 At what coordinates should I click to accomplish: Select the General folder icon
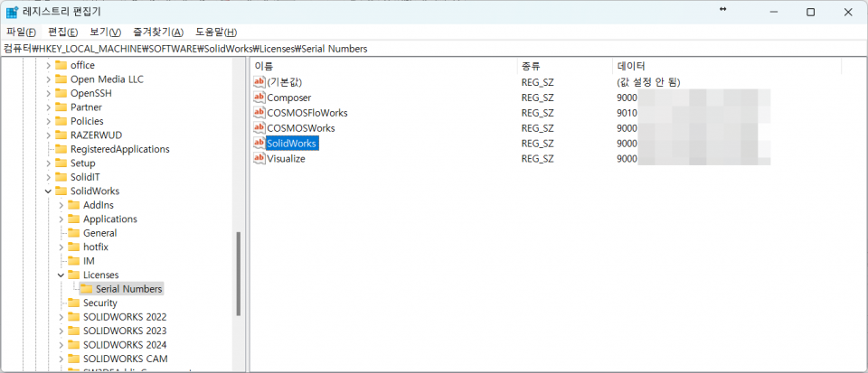click(x=73, y=233)
